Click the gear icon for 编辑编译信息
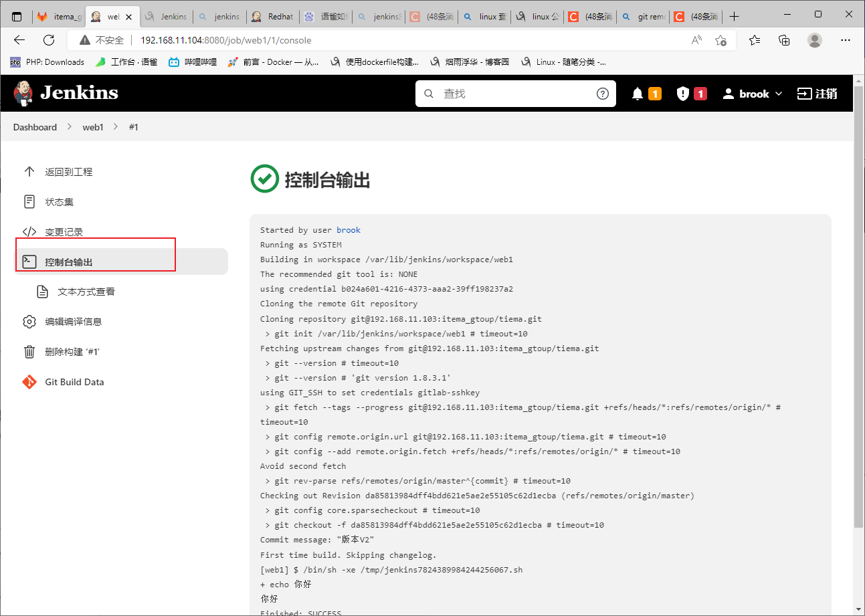 (x=29, y=322)
